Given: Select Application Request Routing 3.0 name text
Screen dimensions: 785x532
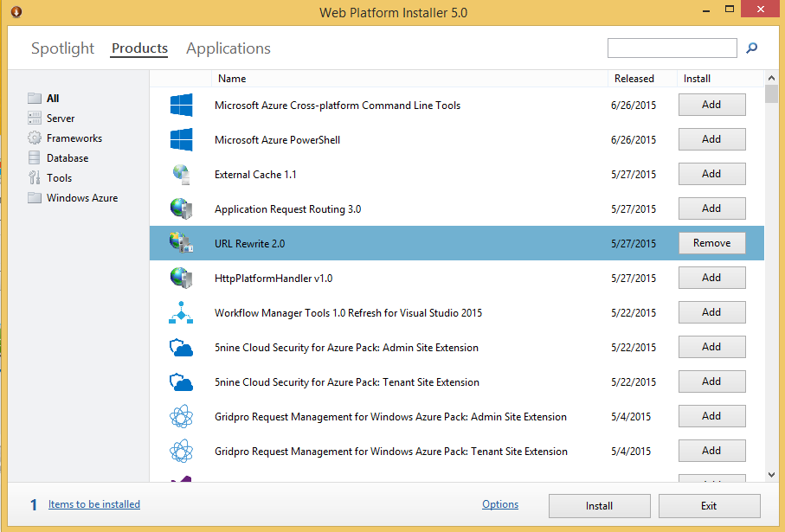Looking at the screenshot, I should coord(288,209).
